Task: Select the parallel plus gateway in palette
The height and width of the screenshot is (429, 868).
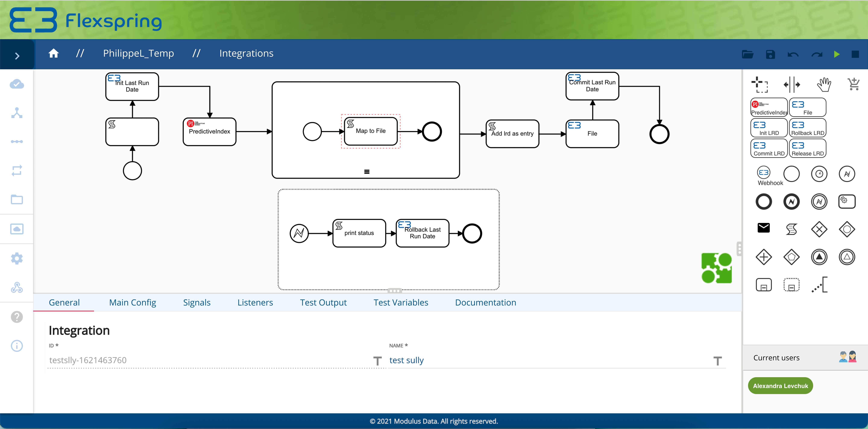Action: 764,257
